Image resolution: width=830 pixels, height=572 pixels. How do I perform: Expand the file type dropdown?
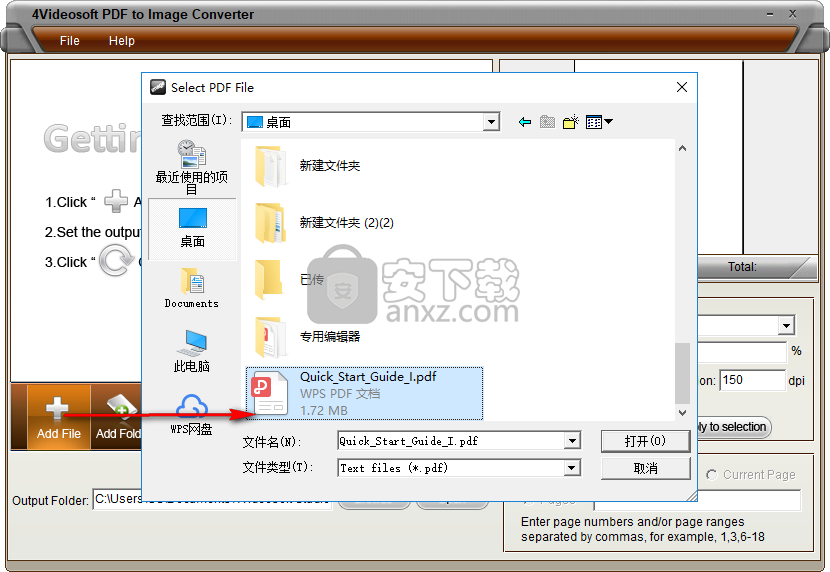tap(571, 468)
